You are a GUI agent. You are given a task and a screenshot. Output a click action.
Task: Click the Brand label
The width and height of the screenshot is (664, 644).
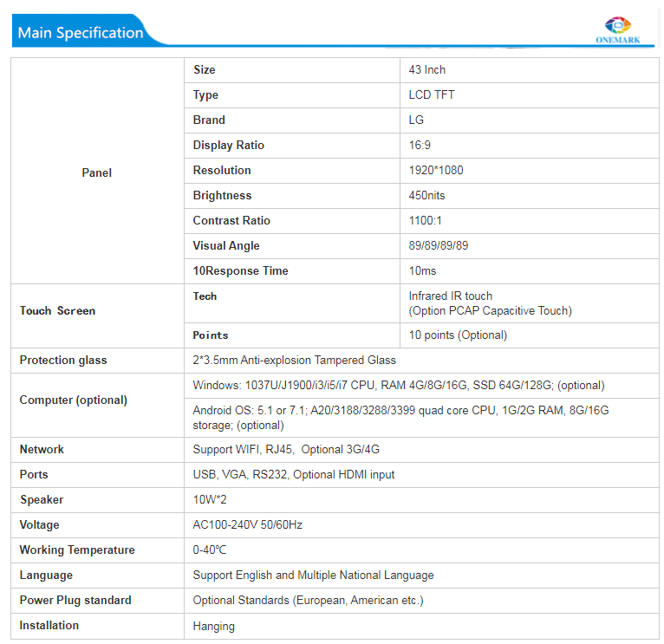(209, 120)
